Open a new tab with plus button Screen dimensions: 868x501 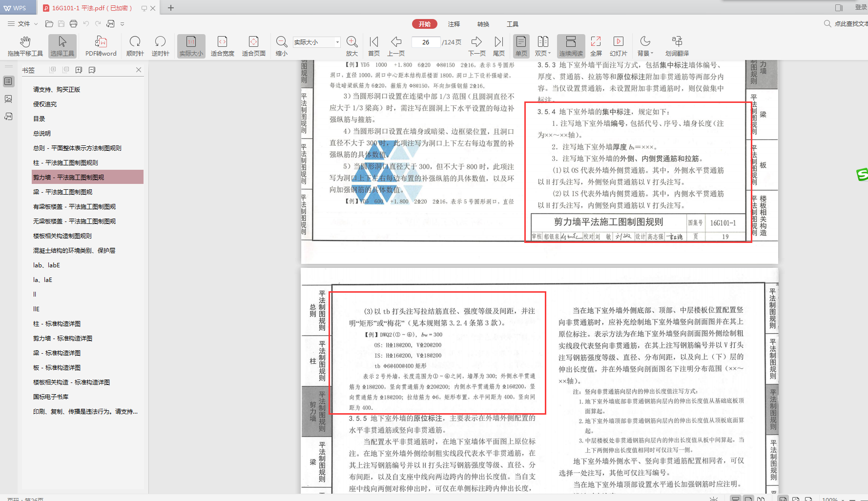coord(171,8)
